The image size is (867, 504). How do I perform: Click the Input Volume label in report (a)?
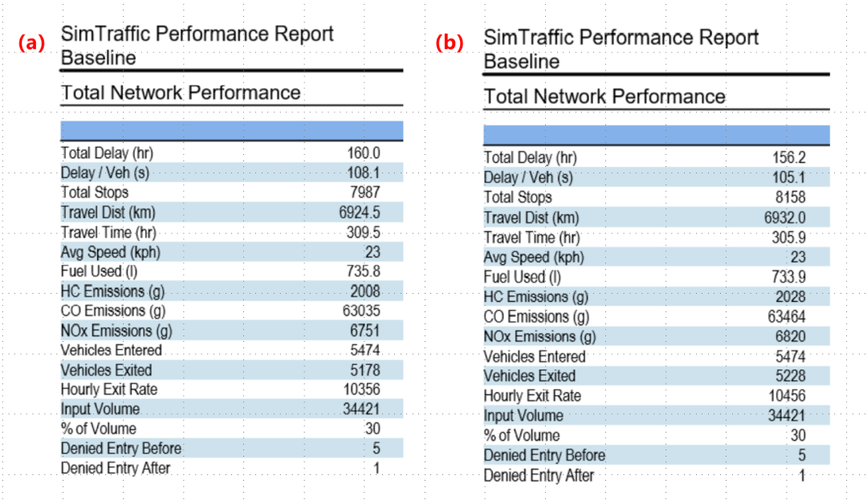(x=100, y=409)
